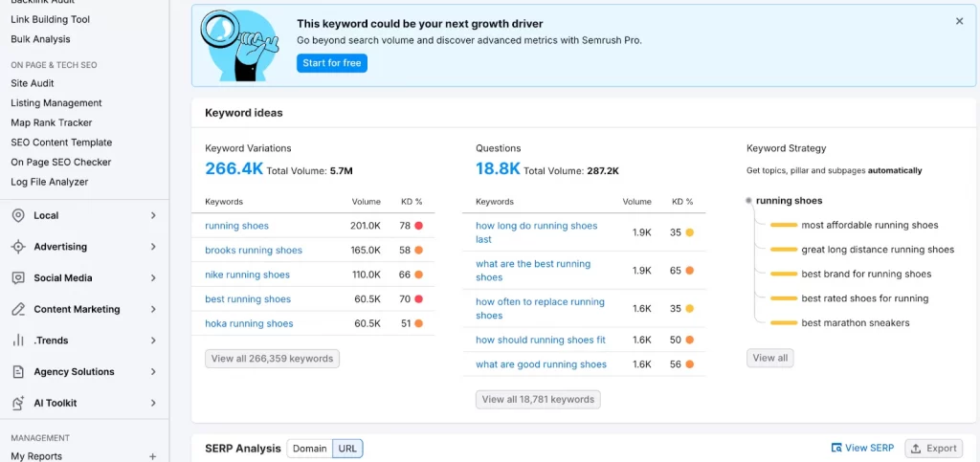Screen dimensions: 980x462
Task: Select 'best rated shoes for running' topic
Action: 865,297
